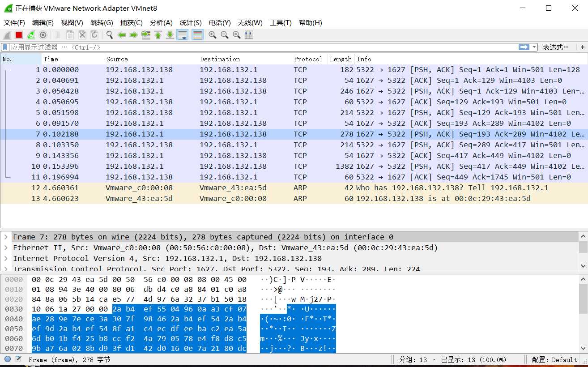Viewport: 588px width, 367px height.
Task: Sort by the Length column header
Action: click(x=341, y=59)
